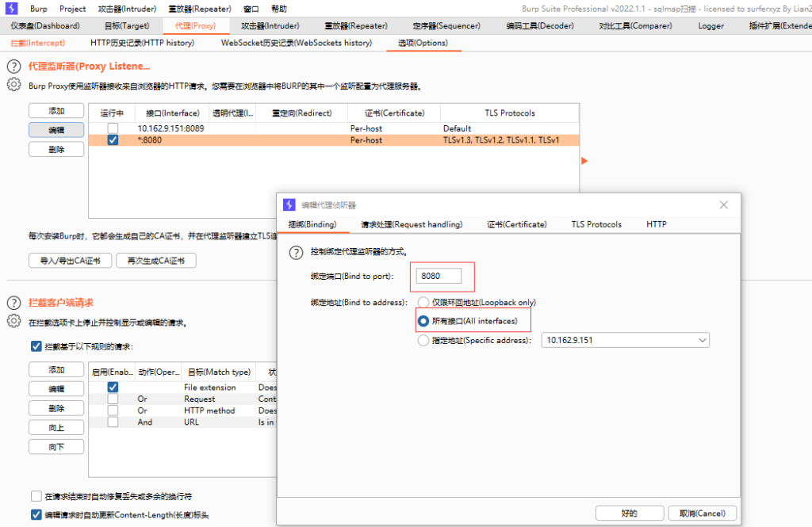
Task: Click the Bind to port input field
Action: click(438, 276)
